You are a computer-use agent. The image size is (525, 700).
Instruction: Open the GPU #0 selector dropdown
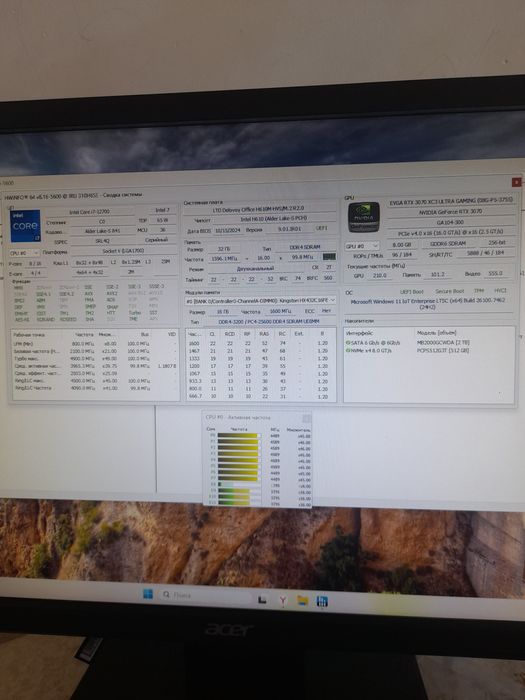[362, 246]
